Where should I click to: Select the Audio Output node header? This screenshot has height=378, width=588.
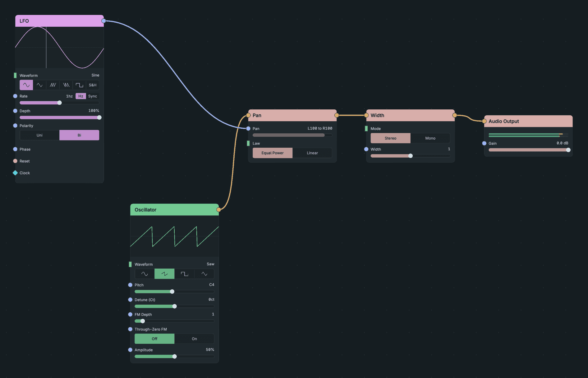[x=528, y=121]
